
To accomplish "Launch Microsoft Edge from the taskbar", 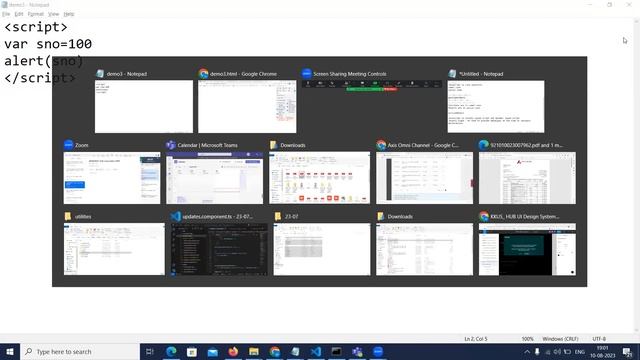I will [171, 351].
